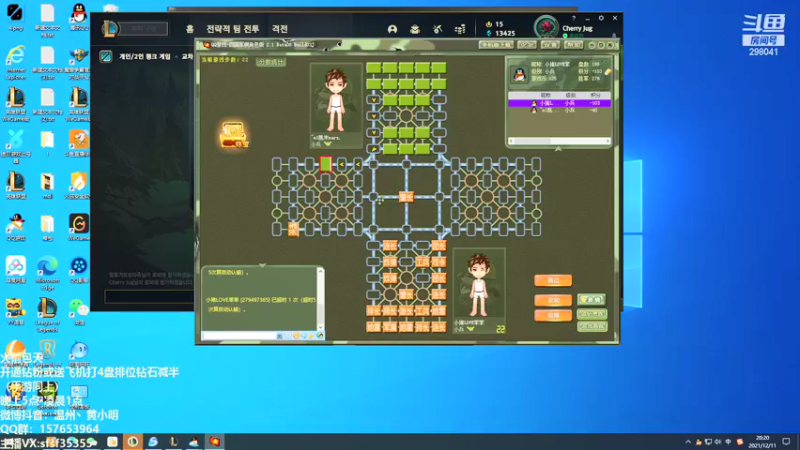
Task: Collapse the player info panel arrow
Action: click(558, 149)
